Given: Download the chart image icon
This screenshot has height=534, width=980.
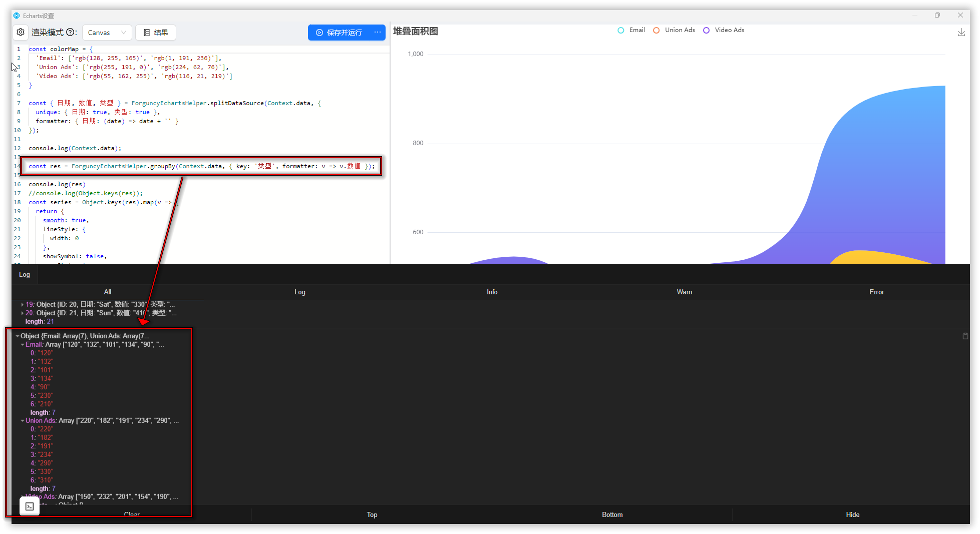Looking at the screenshot, I should pyautogui.click(x=961, y=33).
